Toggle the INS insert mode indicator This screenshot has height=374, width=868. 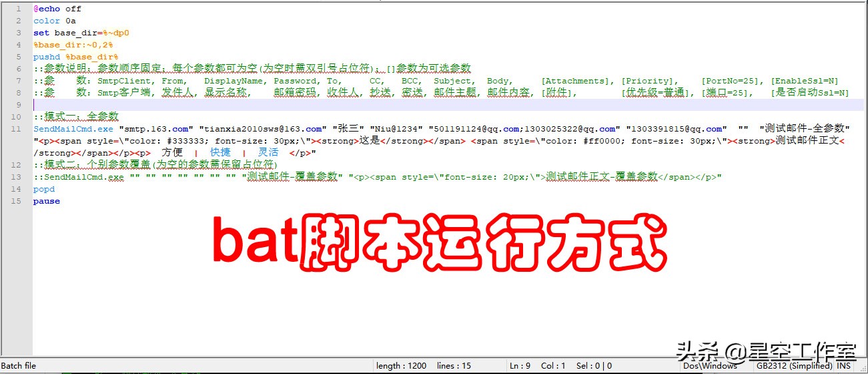click(844, 366)
